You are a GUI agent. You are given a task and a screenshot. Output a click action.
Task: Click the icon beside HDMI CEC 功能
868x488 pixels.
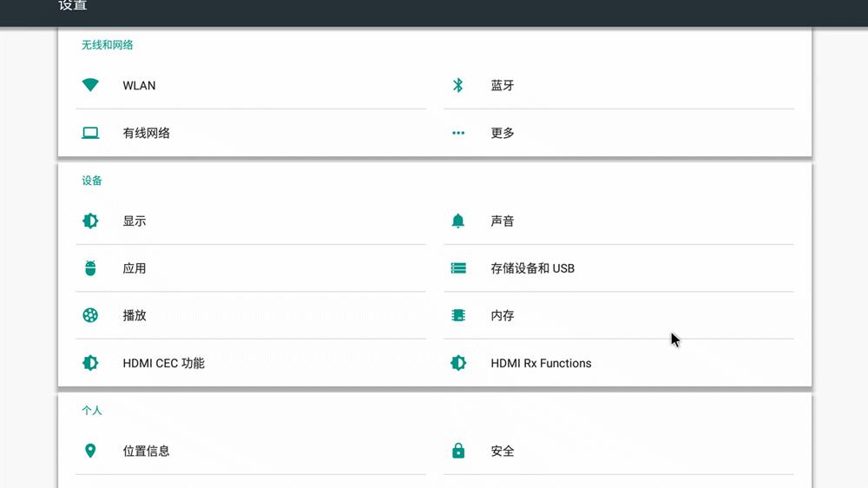[x=90, y=363]
